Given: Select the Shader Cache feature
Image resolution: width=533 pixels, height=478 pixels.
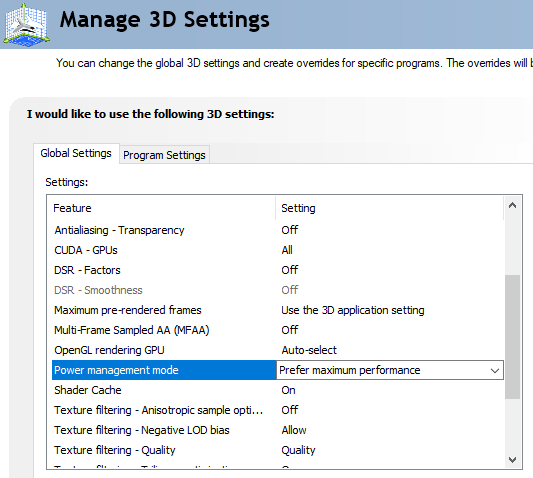Looking at the screenshot, I should point(88,390).
